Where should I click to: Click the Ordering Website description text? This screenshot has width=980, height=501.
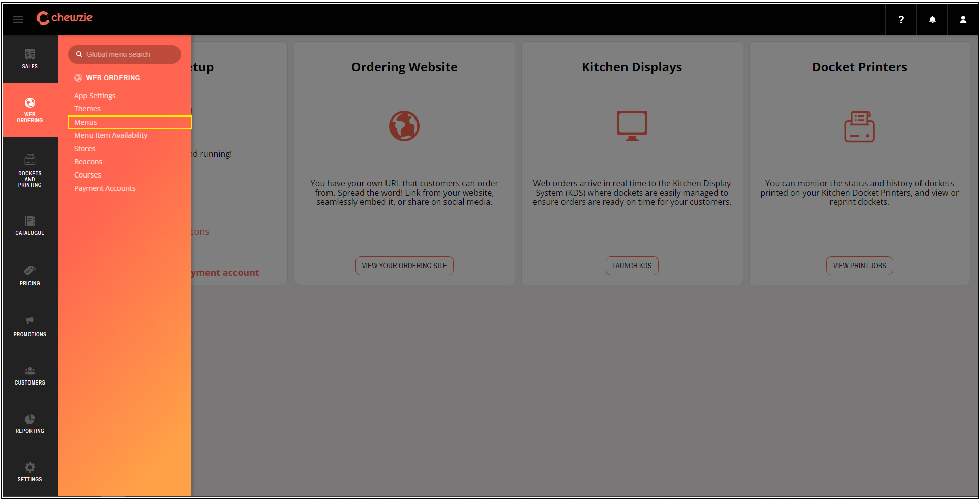(x=404, y=193)
